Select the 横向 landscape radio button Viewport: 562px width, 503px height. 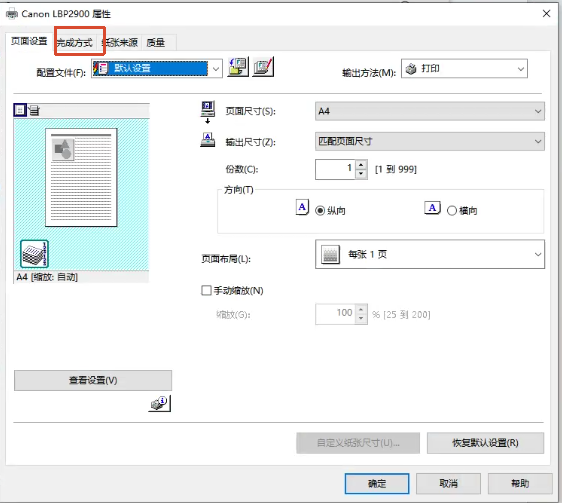(452, 210)
